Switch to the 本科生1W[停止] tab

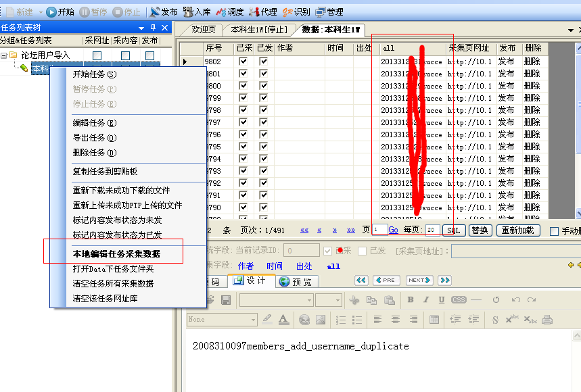pos(258,30)
